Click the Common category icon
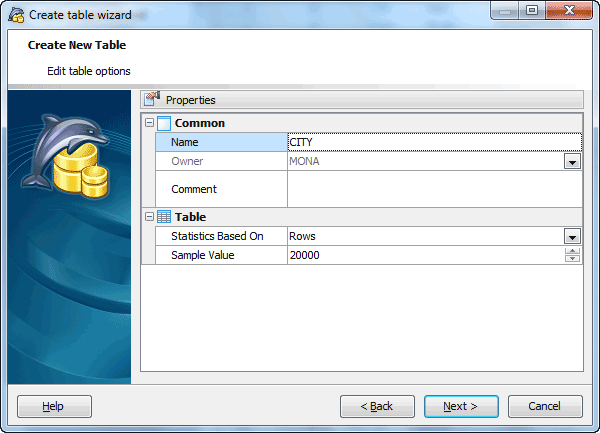This screenshot has height=433, width=600. click(164, 123)
